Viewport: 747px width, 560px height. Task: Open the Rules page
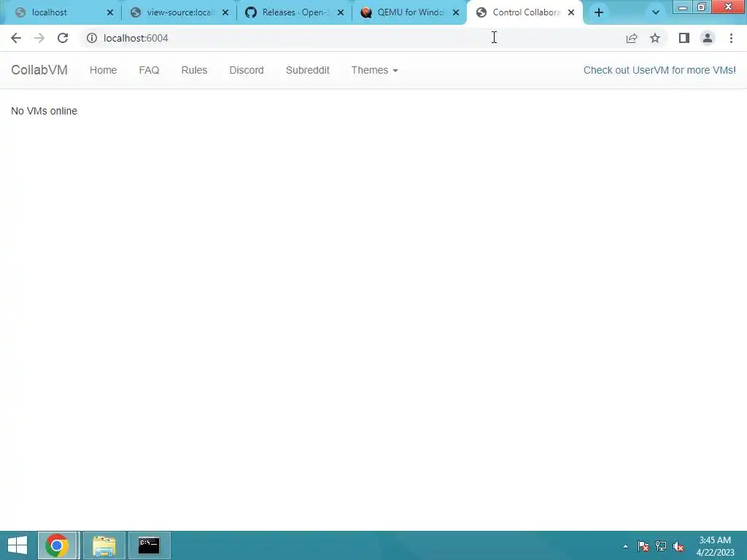[194, 70]
